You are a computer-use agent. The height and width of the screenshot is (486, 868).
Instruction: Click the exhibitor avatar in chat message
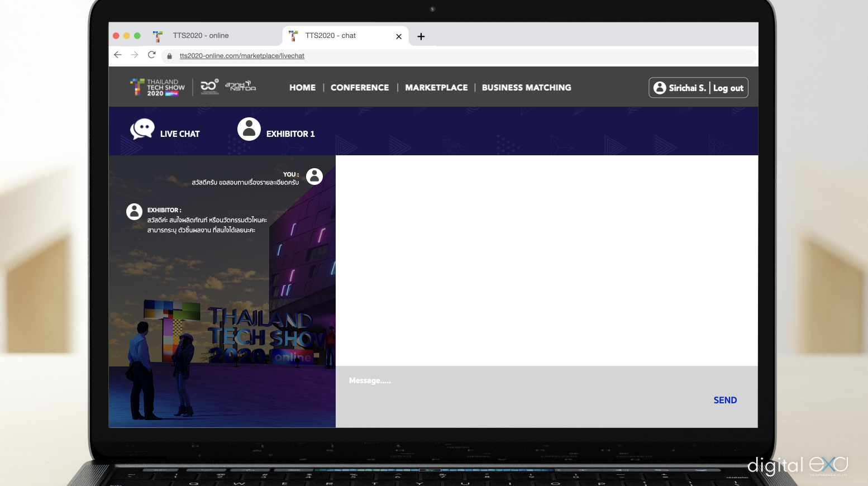pyautogui.click(x=134, y=212)
